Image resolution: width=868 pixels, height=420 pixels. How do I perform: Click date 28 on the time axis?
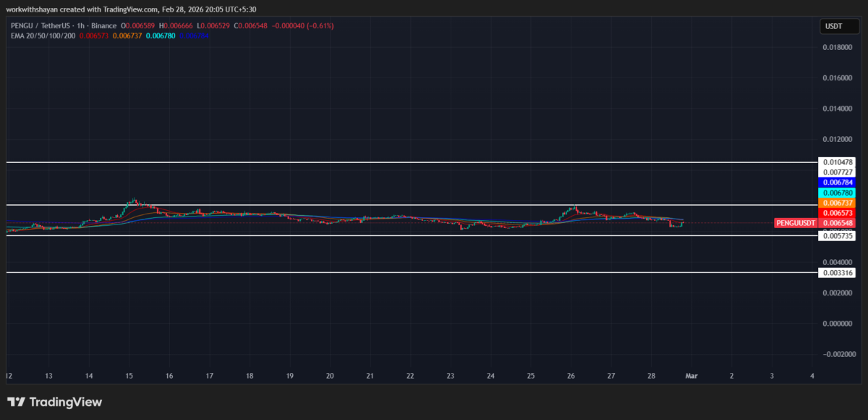pos(651,376)
